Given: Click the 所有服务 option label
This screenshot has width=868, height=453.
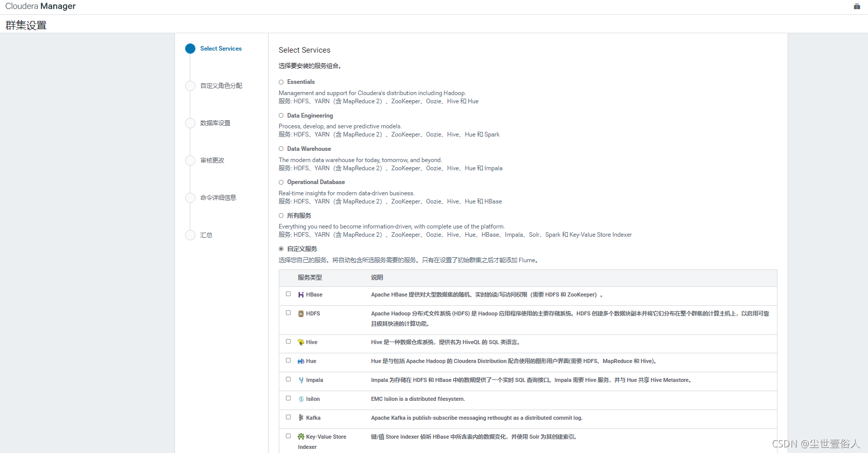Looking at the screenshot, I should point(299,216).
